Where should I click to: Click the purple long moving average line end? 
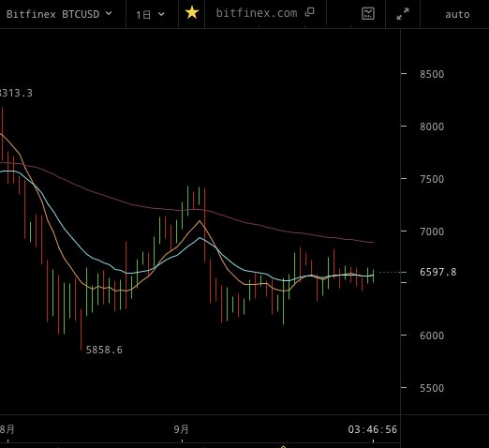372,242
